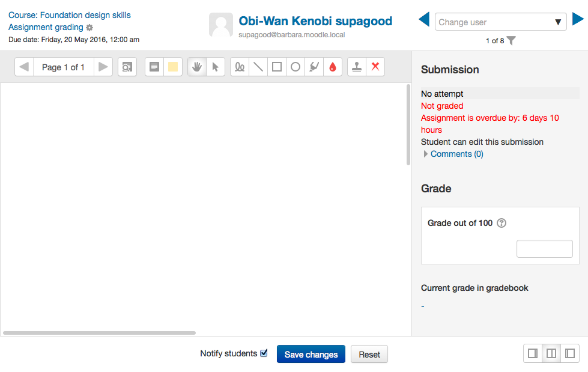Activate the select arrow tool

[x=216, y=67]
